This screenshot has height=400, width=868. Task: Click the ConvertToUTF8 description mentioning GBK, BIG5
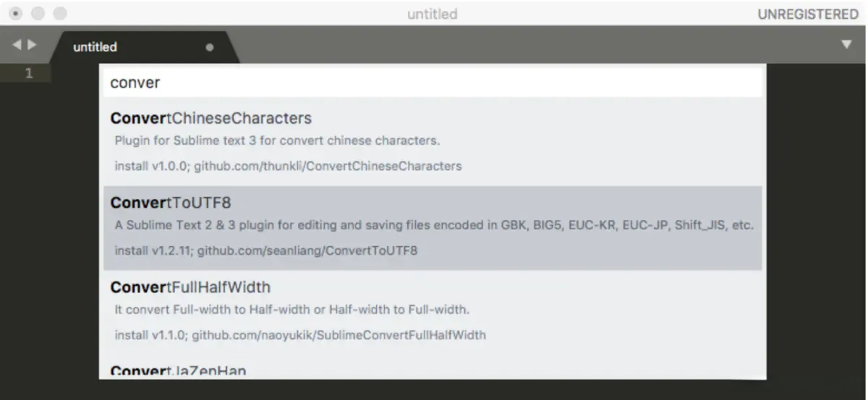[x=434, y=225]
